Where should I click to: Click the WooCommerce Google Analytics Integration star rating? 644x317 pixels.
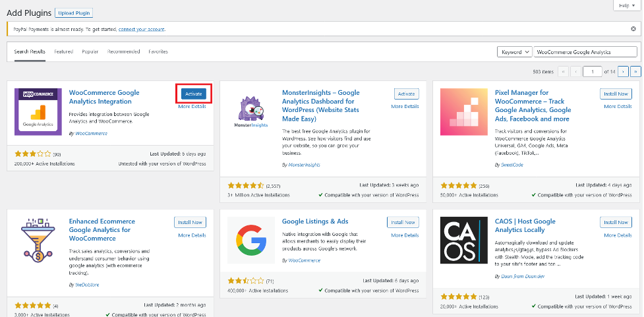point(33,154)
